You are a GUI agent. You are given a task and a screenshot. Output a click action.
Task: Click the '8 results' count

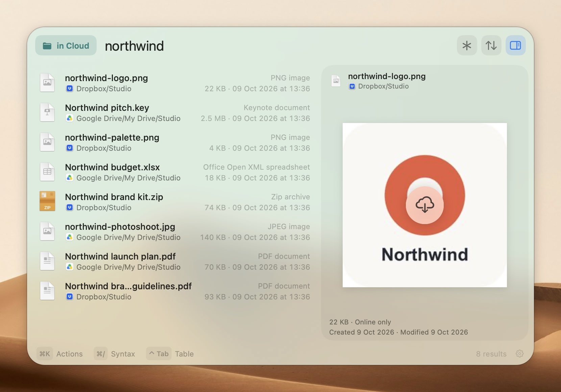(x=491, y=354)
